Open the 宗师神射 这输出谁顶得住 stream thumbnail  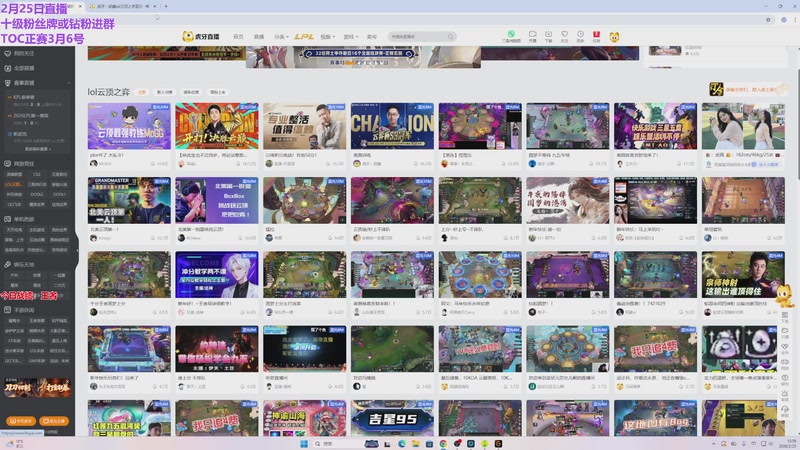(743, 274)
